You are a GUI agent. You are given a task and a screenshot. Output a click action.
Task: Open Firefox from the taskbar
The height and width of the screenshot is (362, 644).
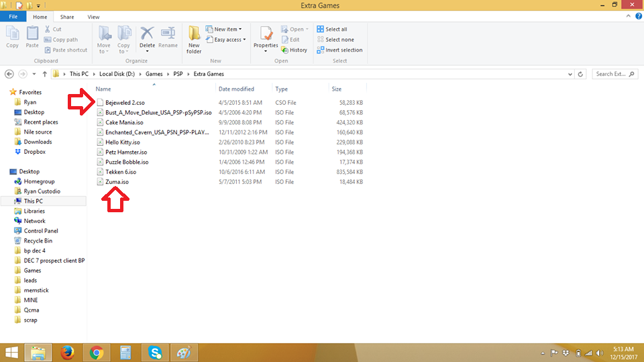(x=67, y=353)
